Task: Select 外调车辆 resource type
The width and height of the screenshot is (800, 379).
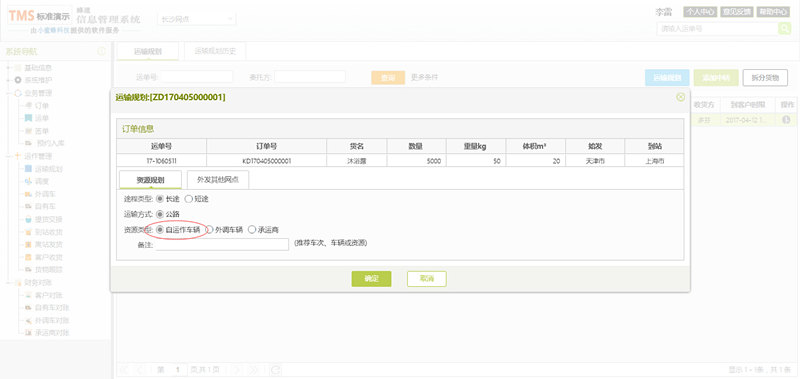Action: (209, 230)
